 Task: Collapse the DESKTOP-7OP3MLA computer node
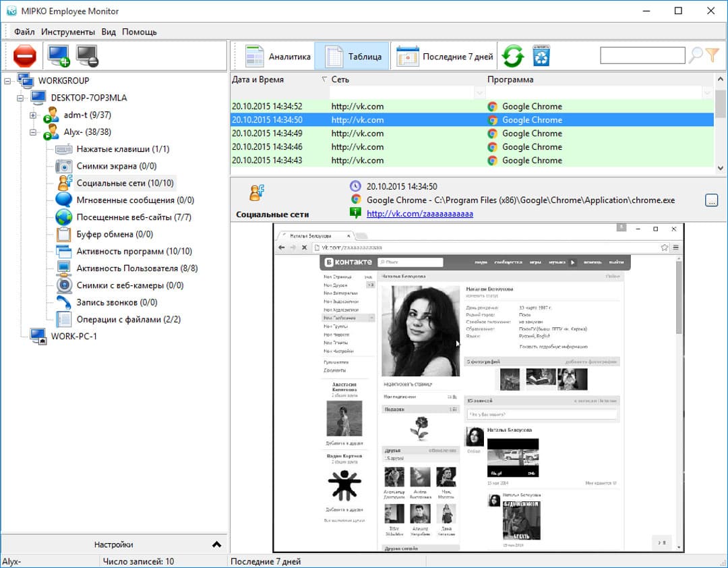point(21,98)
